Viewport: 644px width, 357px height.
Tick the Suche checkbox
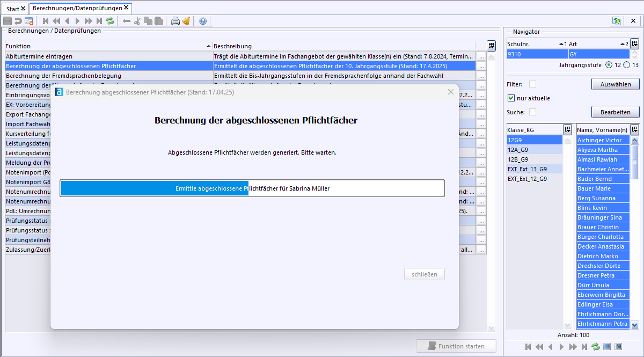[532, 112]
